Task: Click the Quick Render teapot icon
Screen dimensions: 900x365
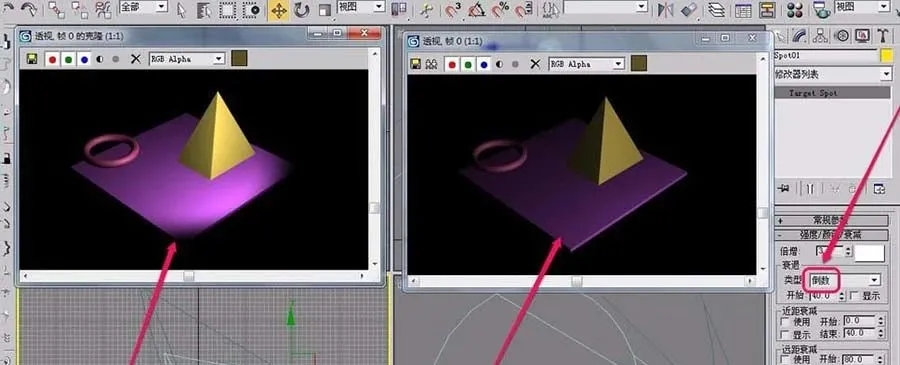Action: [x=822, y=9]
